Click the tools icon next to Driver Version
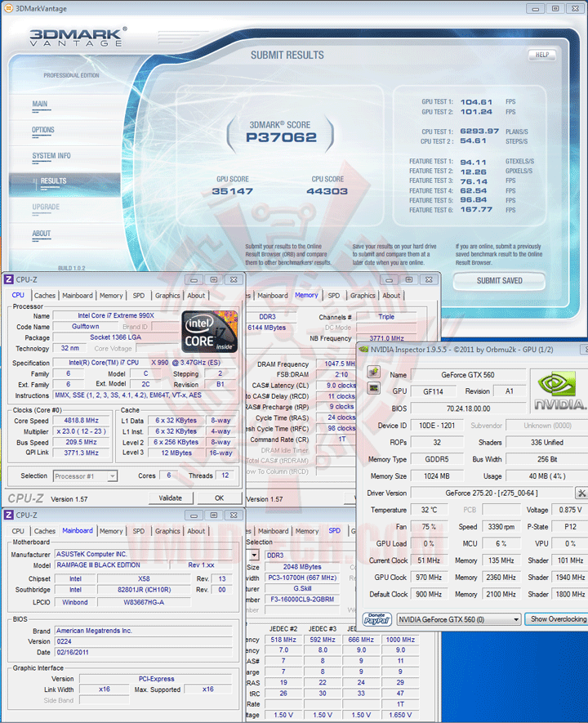The image size is (588, 723). pos(581,493)
